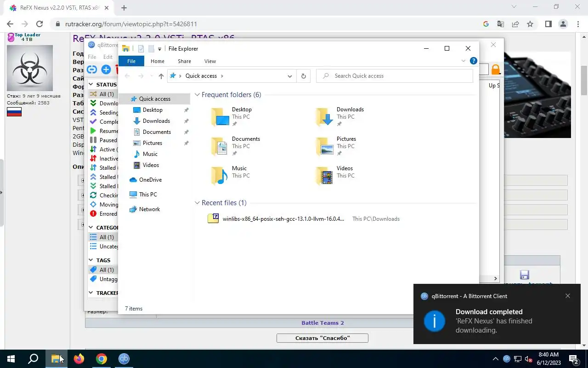Click the pin icon next to Documents in sidebar
The width and height of the screenshot is (588, 368).
(x=186, y=132)
